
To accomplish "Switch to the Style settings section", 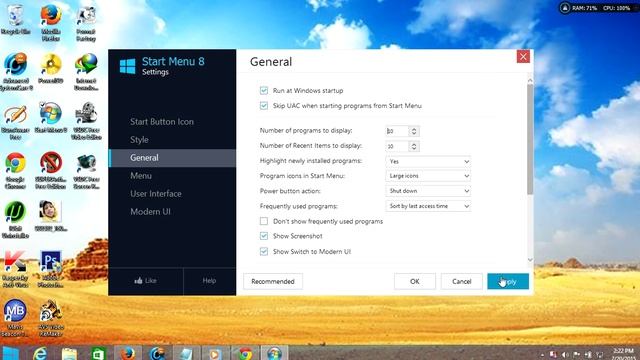I will (x=139, y=140).
